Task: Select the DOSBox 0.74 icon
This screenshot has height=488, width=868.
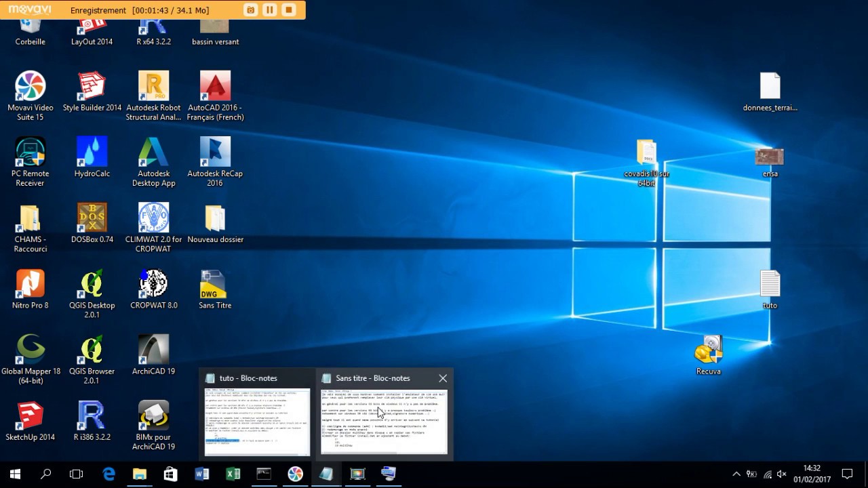Action: tap(92, 223)
